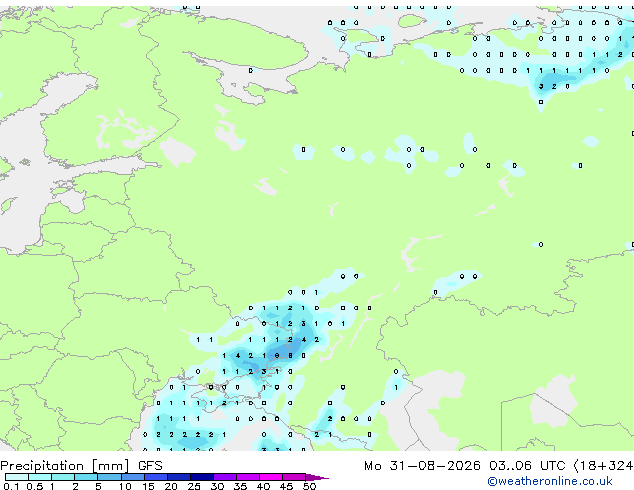Image resolution: width=634 pixels, height=490 pixels.
Task: Pick the 40–45 mm magenta swatch
Action: click(271, 477)
